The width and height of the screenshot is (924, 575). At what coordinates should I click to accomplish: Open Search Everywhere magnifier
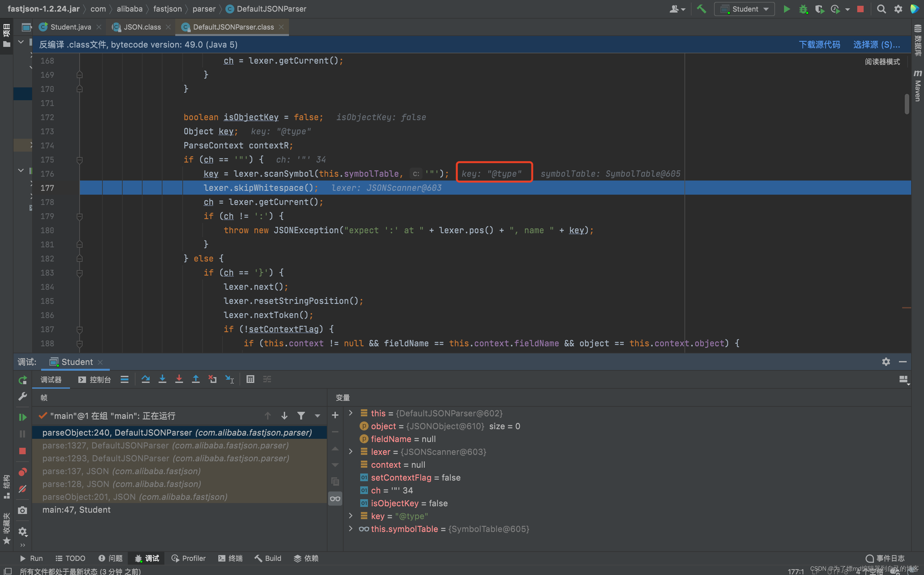point(881,9)
